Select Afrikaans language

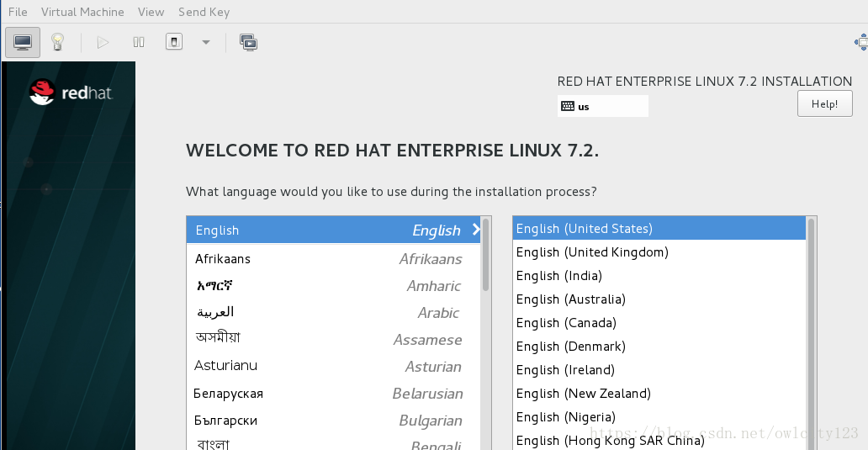pos(333,258)
